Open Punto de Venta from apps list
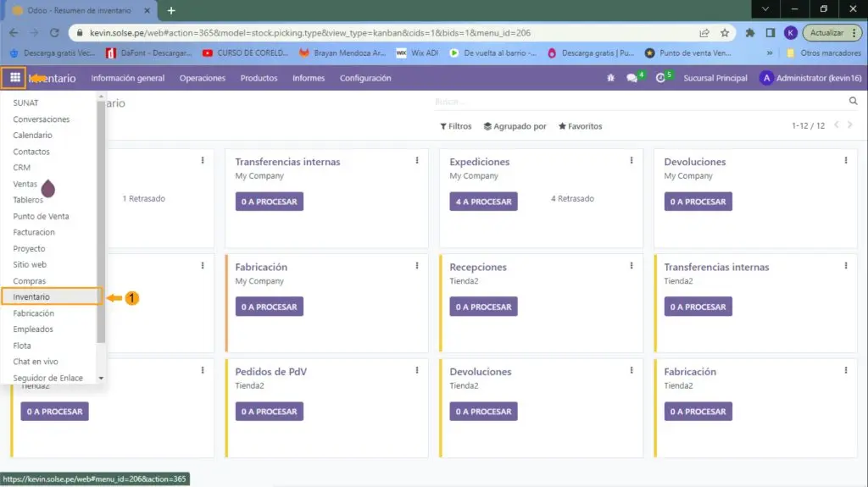This screenshot has width=868, height=487. [x=41, y=216]
